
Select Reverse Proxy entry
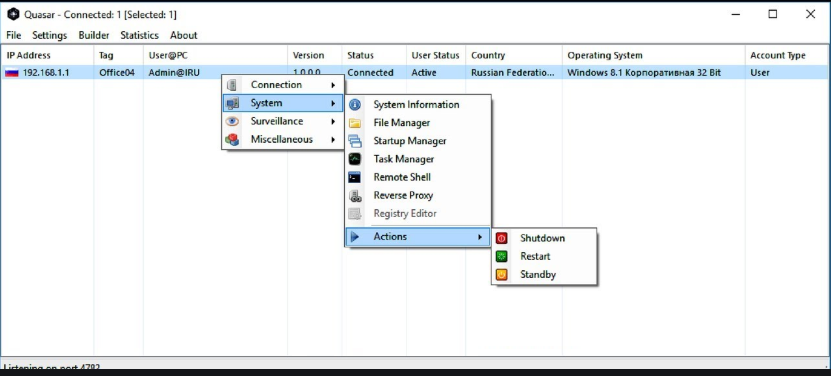tap(418, 195)
